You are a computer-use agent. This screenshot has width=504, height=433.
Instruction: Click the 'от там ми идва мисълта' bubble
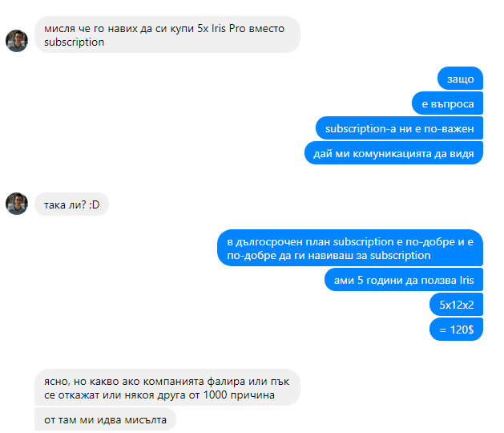(105, 419)
